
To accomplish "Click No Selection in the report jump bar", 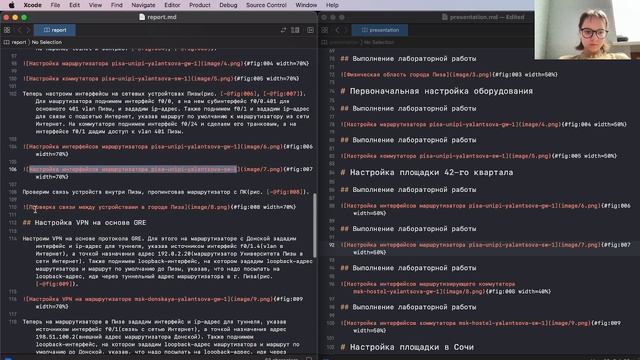I will [47, 42].
